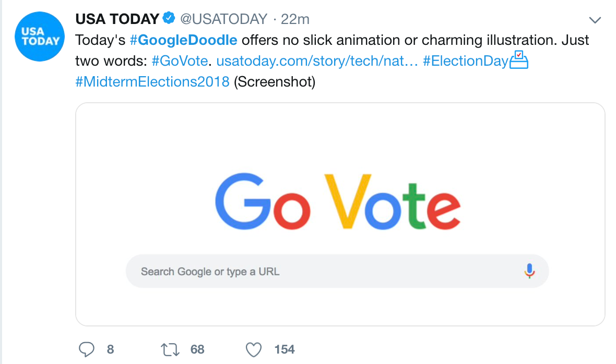Click the 154 likes count
The height and width of the screenshot is (364, 616).
tap(285, 349)
